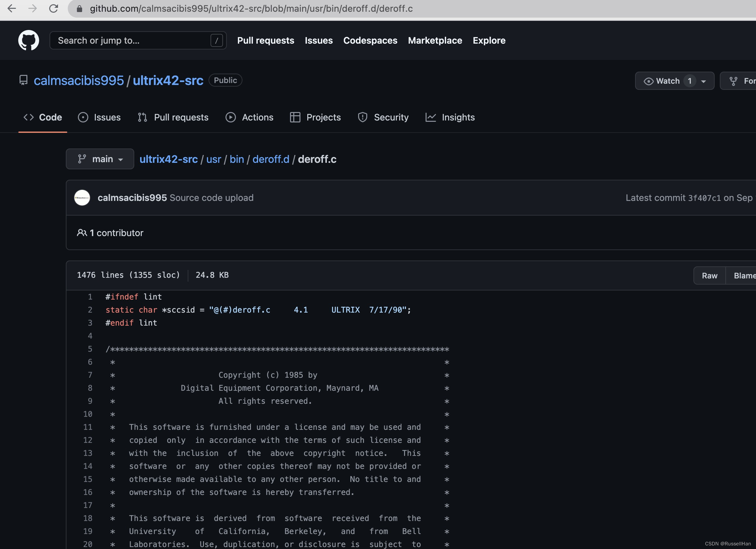Click the ultrix42-src breadcrumb link
Image resolution: width=756 pixels, height=549 pixels.
click(x=169, y=159)
